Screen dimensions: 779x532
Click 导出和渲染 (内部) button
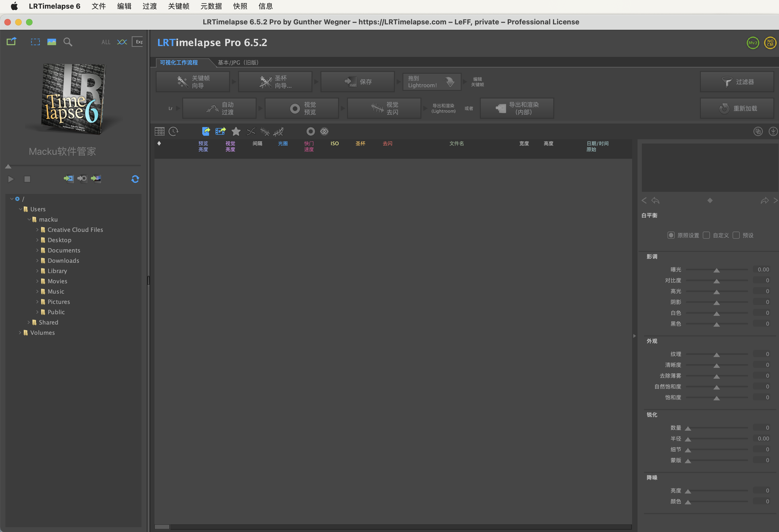tap(517, 108)
